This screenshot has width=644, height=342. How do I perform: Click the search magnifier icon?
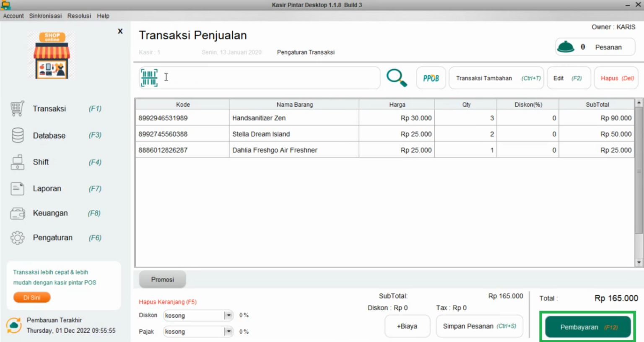(397, 77)
